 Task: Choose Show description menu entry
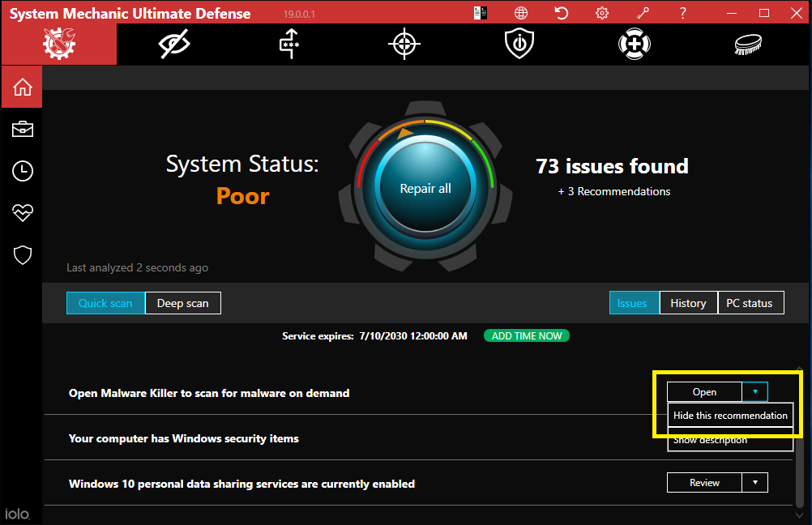730,441
